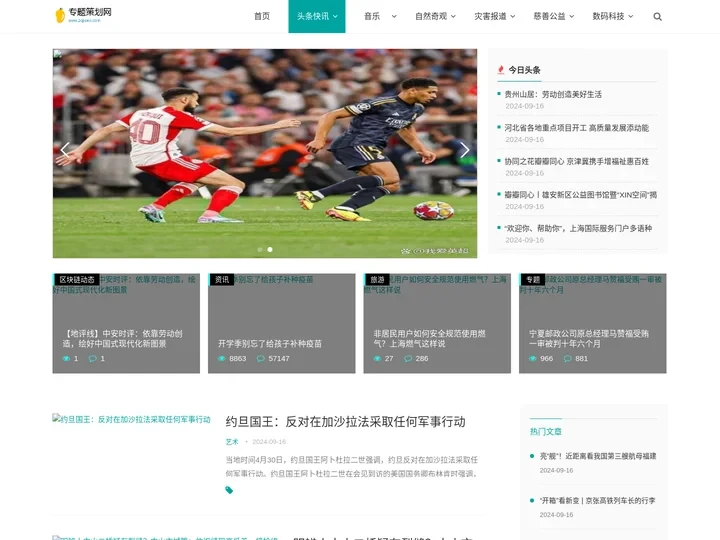Open the 音乐 menu item
The width and height of the screenshot is (720, 540).
tap(372, 17)
